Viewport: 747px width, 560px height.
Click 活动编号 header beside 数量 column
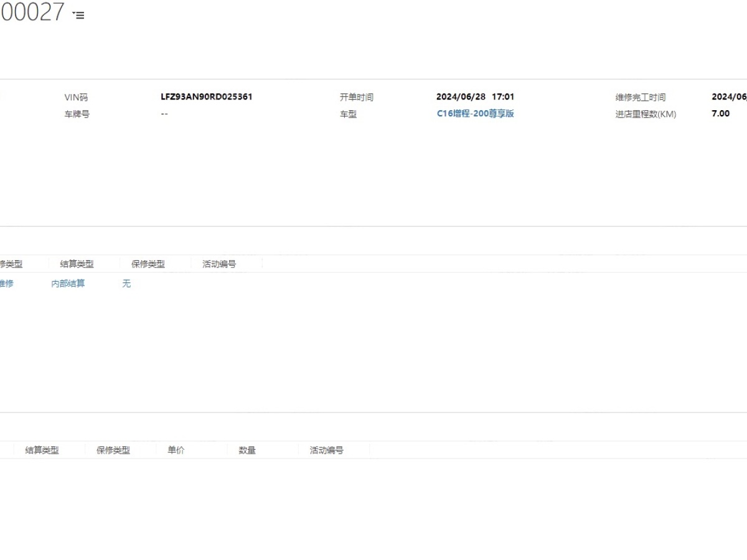click(327, 450)
